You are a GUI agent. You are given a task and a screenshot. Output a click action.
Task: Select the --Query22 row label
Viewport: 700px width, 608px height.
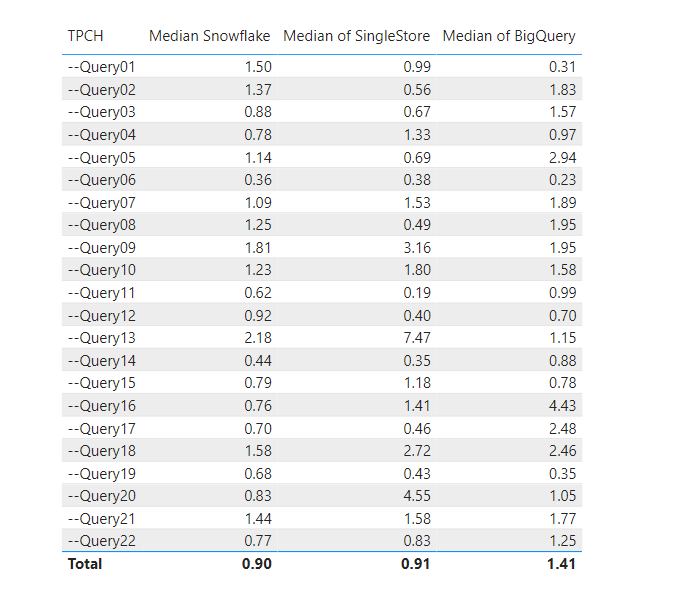(x=101, y=541)
